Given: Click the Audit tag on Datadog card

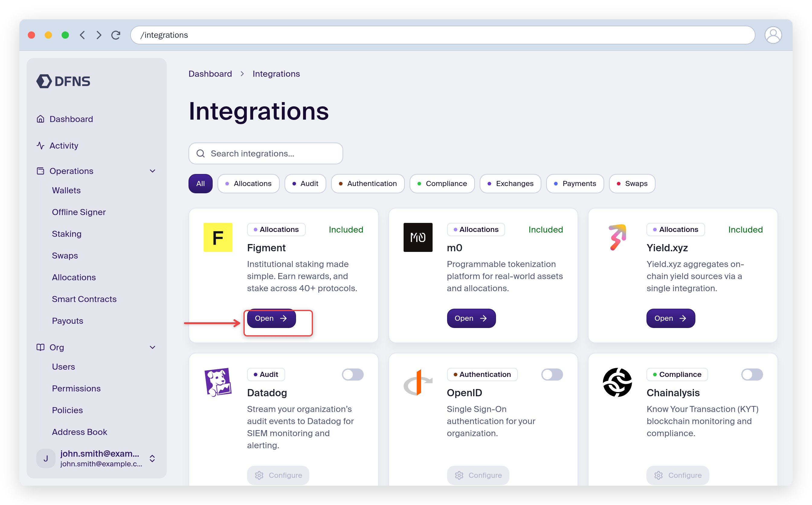Looking at the screenshot, I should [x=266, y=375].
